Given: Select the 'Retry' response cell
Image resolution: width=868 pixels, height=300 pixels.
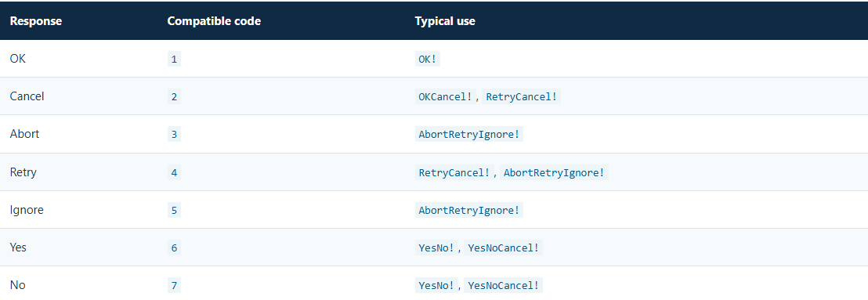Looking at the screenshot, I should point(24,172).
